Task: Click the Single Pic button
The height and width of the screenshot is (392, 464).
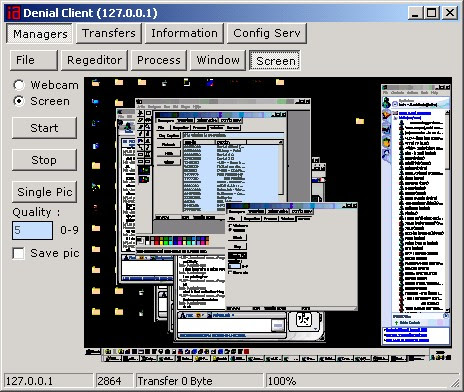Action: [44, 192]
